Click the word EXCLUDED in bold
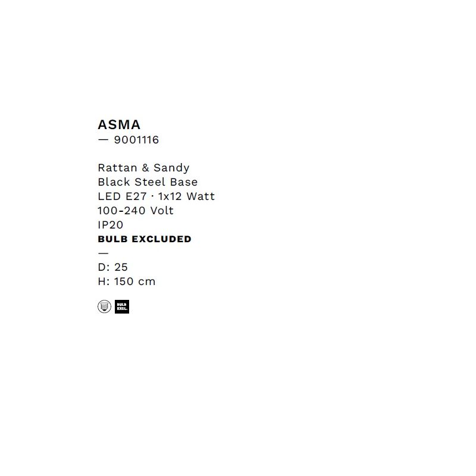476x476 pixels. (x=161, y=239)
